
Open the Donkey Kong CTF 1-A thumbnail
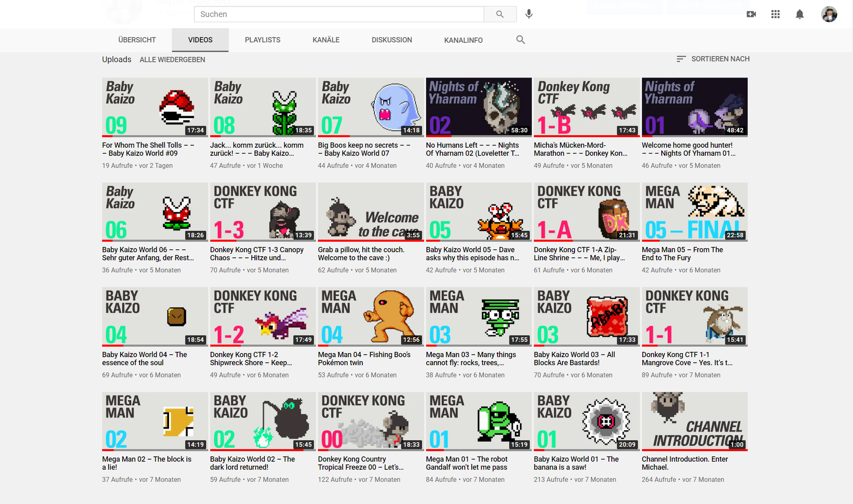pos(587,212)
